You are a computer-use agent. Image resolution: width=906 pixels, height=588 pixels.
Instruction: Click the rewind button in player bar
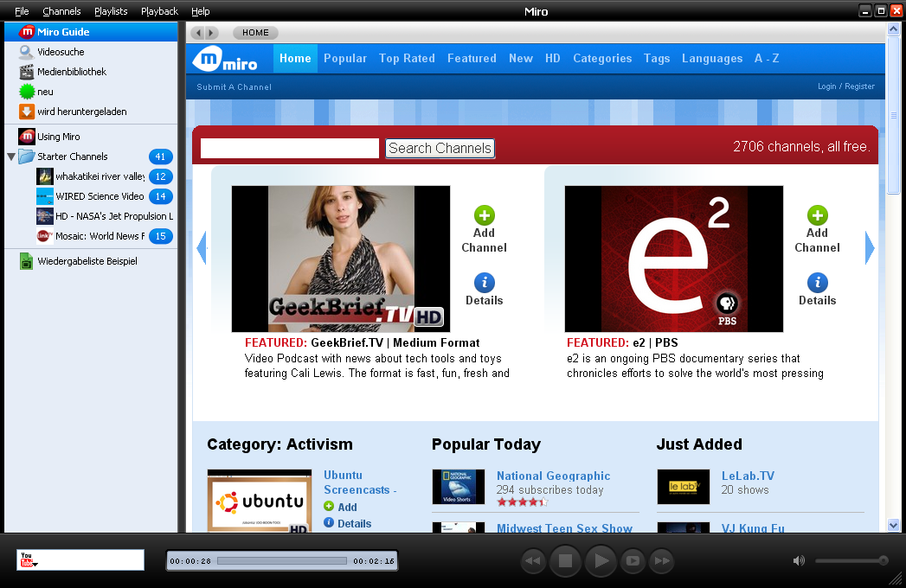533,561
